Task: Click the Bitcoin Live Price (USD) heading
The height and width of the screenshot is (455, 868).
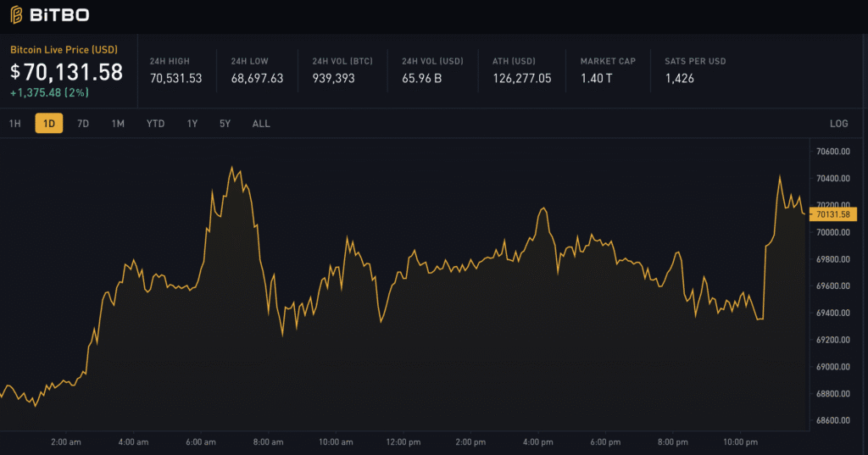Action: 64,50
